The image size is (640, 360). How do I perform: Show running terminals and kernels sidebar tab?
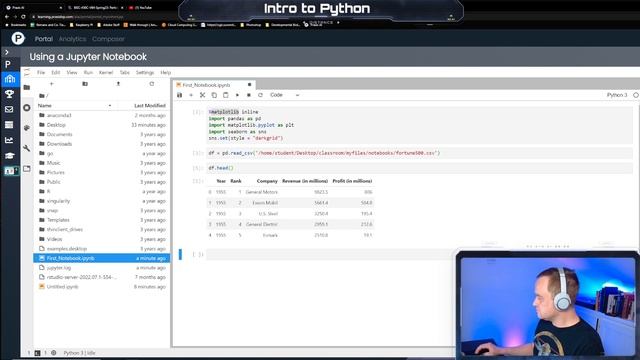[27, 108]
